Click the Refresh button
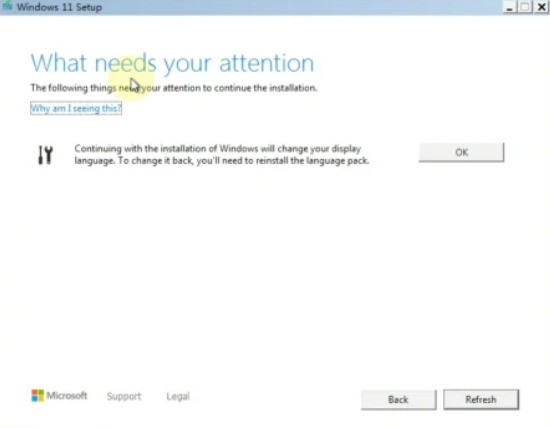The image size is (550, 428). point(481,400)
